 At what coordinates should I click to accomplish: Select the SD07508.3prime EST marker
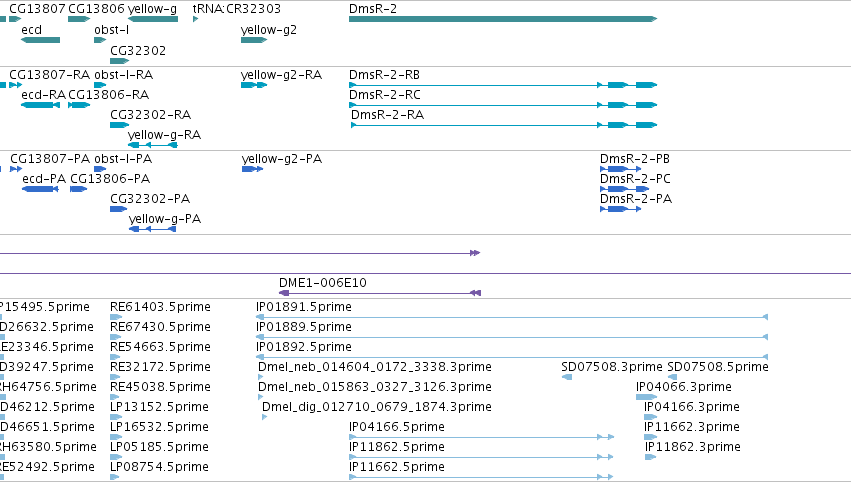567,377
